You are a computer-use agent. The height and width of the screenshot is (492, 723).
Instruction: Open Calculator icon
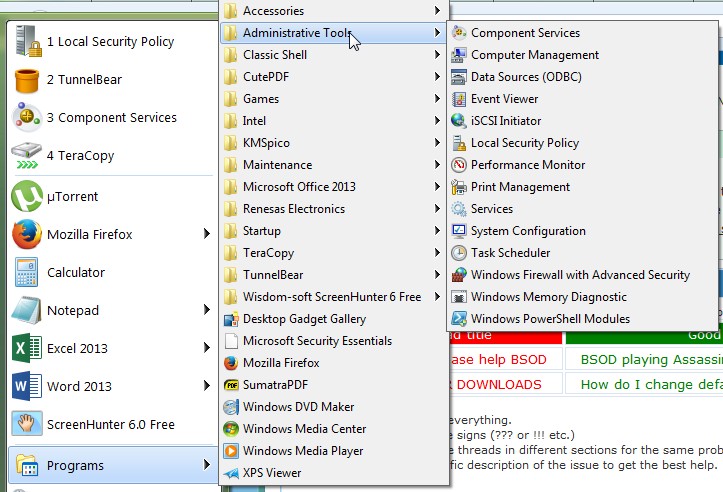[x=27, y=272]
